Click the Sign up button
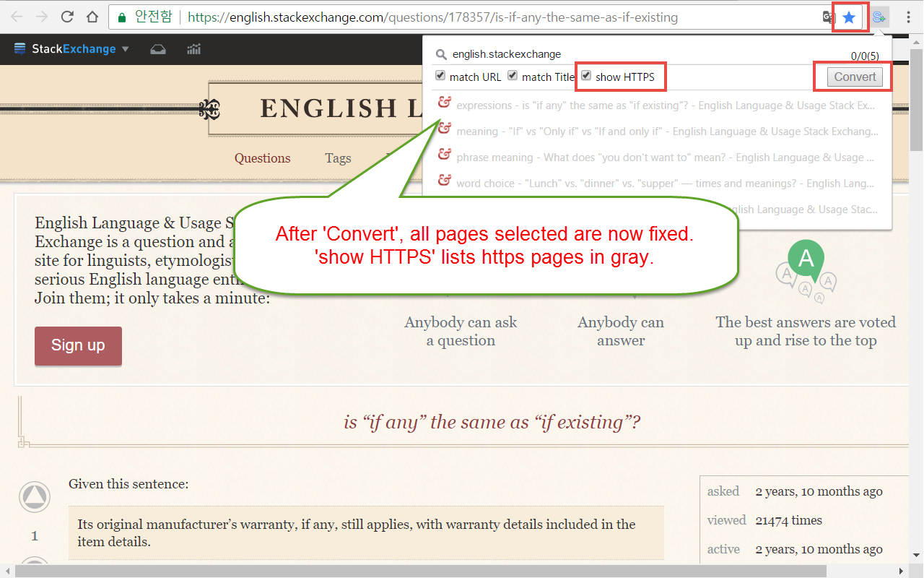924x578 pixels. click(78, 346)
